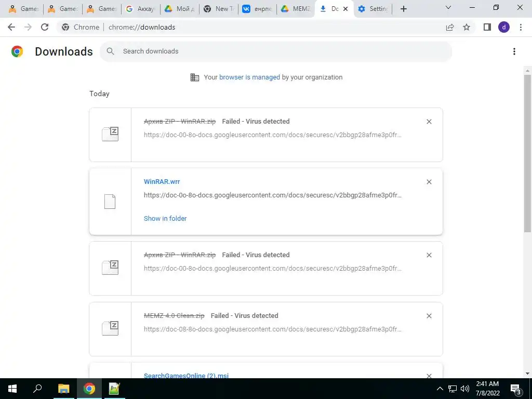Open the tab search chevron

point(448,7)
